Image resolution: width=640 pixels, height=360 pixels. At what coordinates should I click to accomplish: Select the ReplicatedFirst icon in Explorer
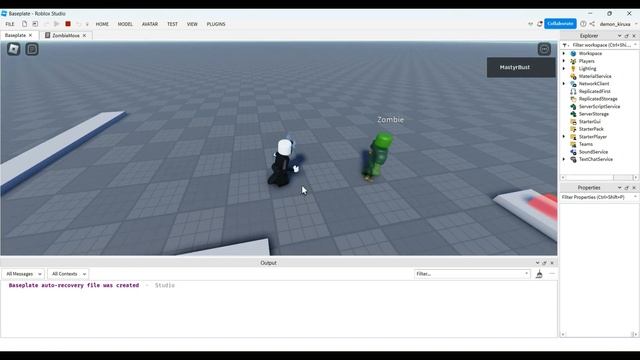(573, 91)
